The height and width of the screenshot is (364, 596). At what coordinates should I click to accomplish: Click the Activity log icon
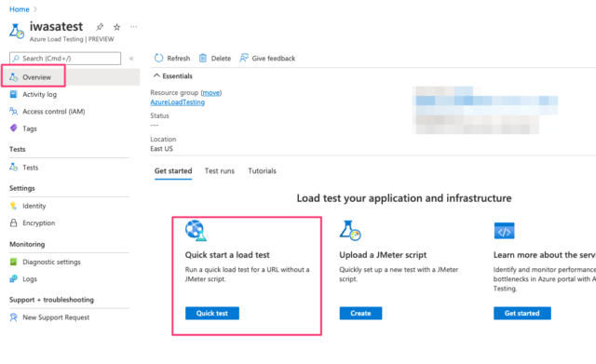pyautogui.click(x=13, y=94)
